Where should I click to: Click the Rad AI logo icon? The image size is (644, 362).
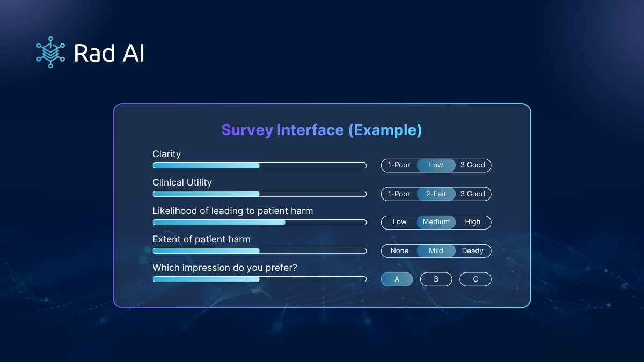coord(50,52)
